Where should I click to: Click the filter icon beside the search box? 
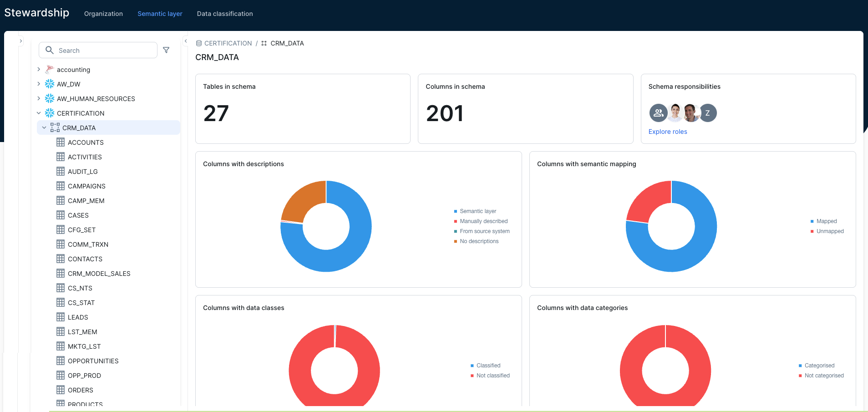pos(167,50)
